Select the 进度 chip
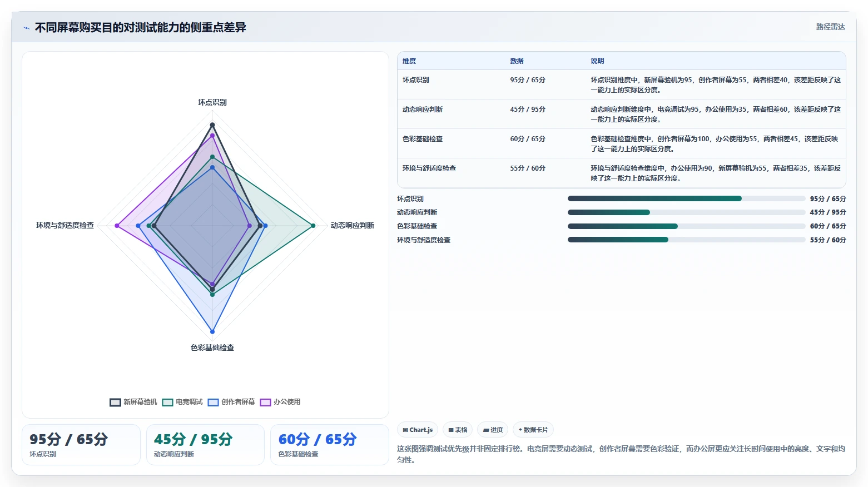The height and width of the screenshot is (487, 868). coord(493,430)
